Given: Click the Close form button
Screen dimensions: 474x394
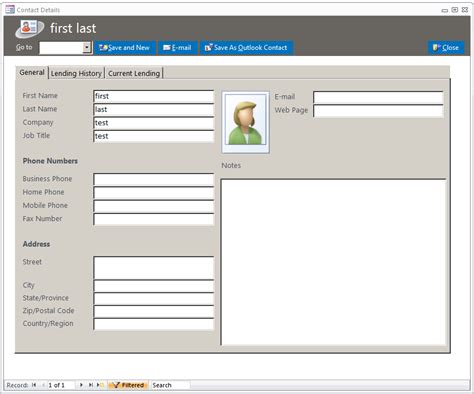Looking at the screenshot, I should [446, 48].
